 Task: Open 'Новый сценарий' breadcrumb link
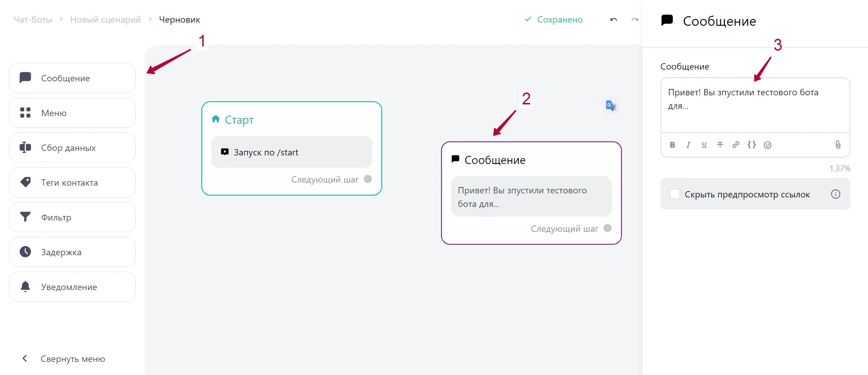105,19
